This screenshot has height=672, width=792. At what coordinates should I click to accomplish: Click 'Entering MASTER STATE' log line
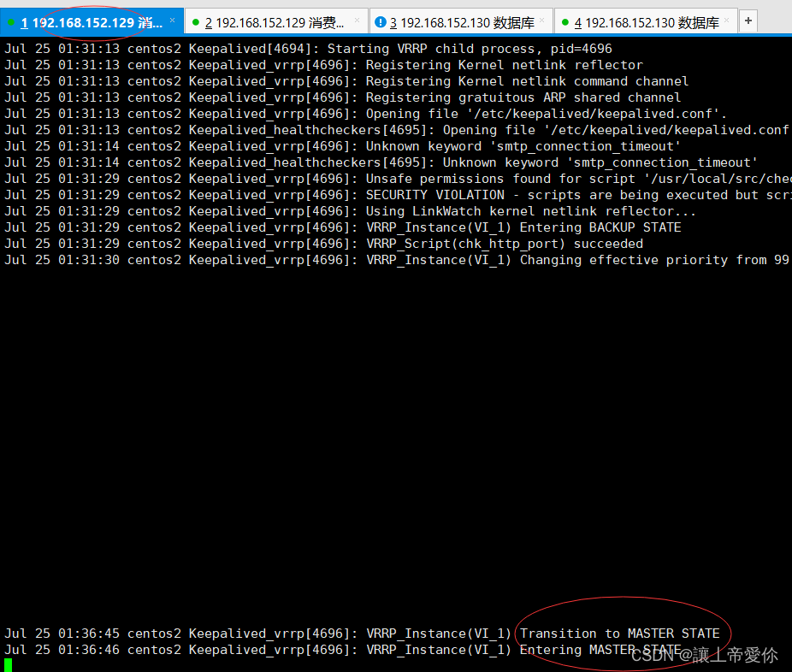(x=343, y=649)
